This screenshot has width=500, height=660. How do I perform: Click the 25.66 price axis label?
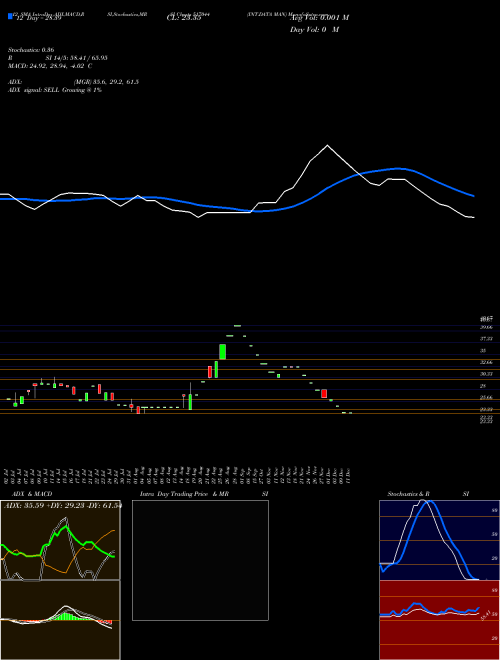[487, 397]
